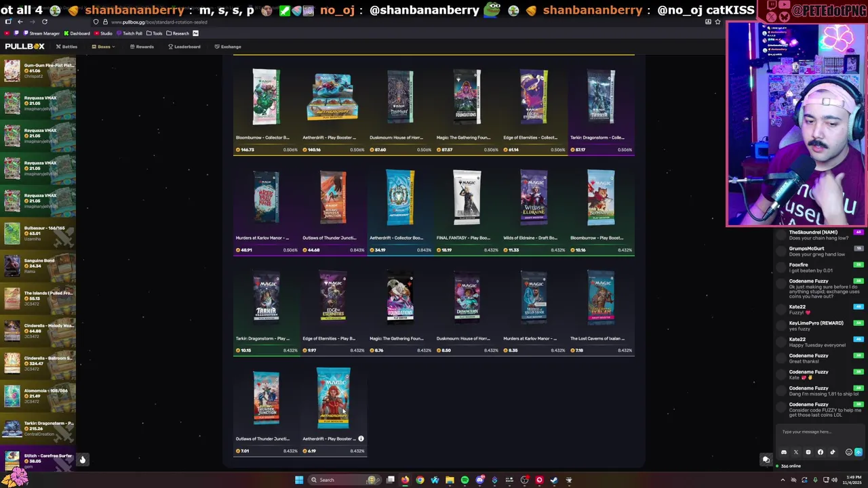Expand the Research bookmark folder
Screen dimensions: 868x488
click(178, 33)
